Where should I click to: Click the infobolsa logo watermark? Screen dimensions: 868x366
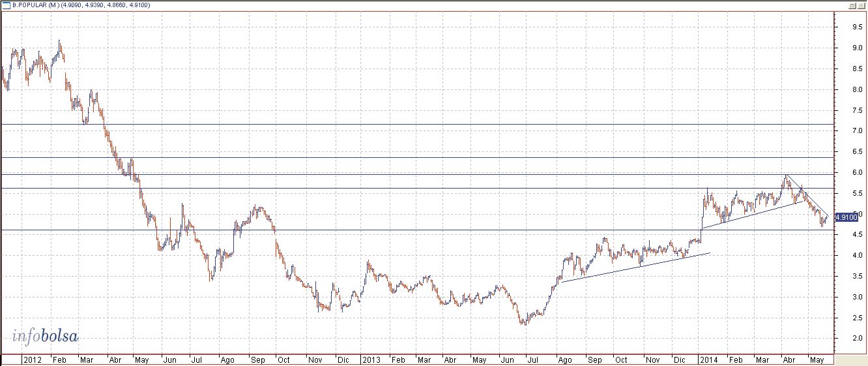coord(45,337)
